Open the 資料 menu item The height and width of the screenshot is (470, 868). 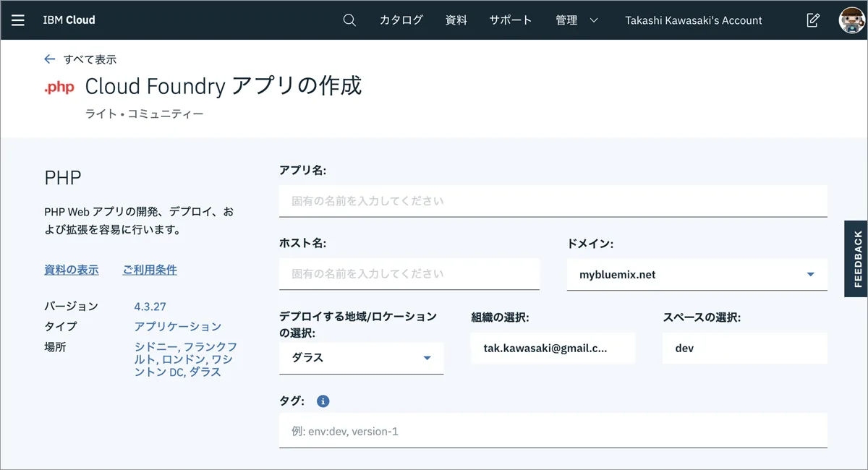coord(456,20)
